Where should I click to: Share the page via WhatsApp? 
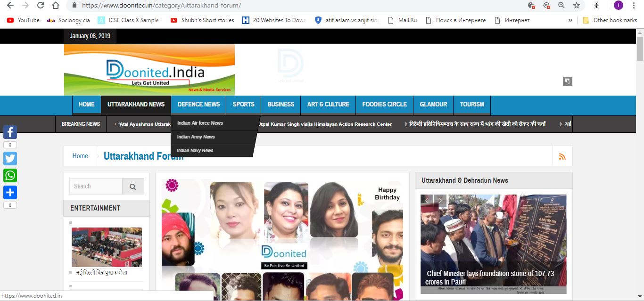tap(10, 176)
